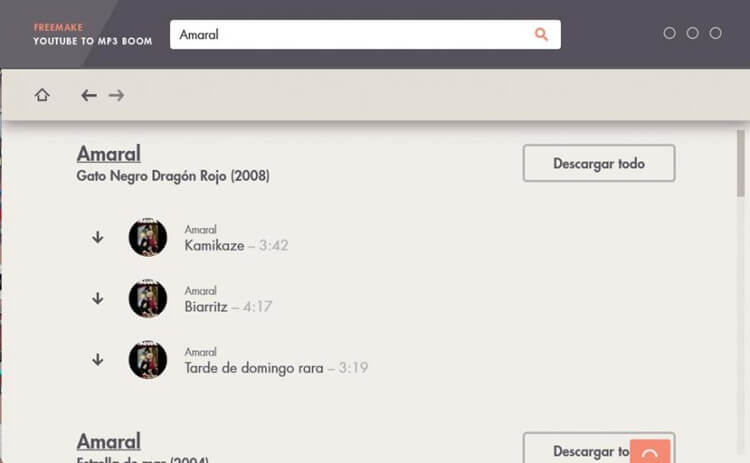Click the 3:42 duration of Kamikaze
This screenshot has width=750, height=463.
pos(274,245)
